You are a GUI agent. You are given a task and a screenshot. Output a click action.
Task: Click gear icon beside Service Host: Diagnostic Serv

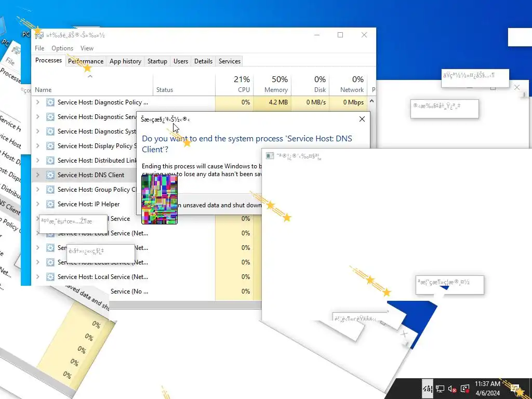click(50, 117)
